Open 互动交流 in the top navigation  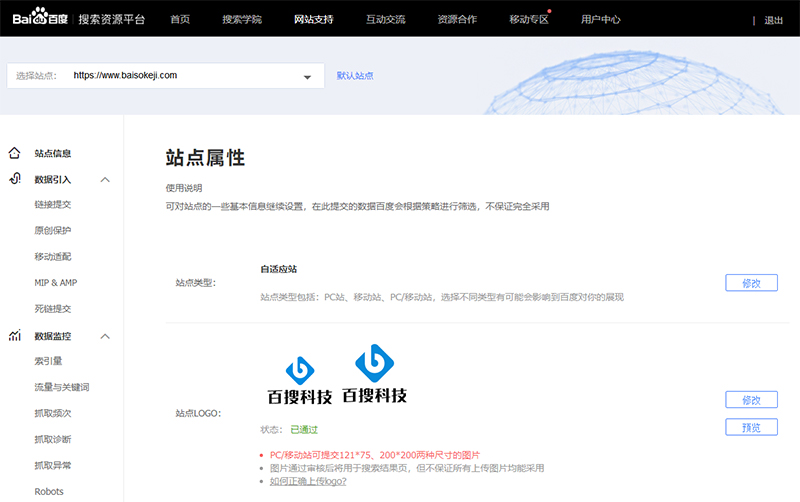[386, 19]
